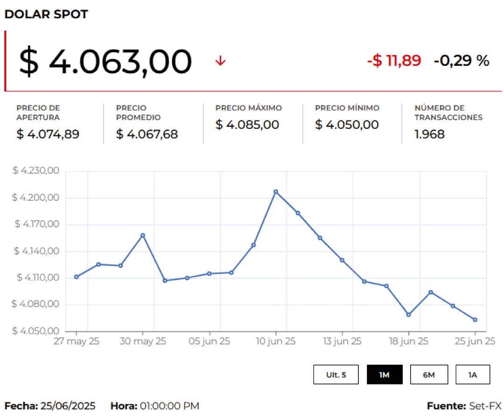This screenshot has width=504, height=420.
Task: Click the main price $ 4.063,00
Action: click(x=105, y=62)
